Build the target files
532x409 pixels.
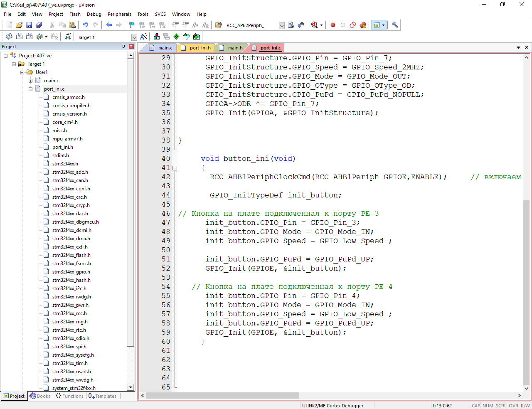19,37
